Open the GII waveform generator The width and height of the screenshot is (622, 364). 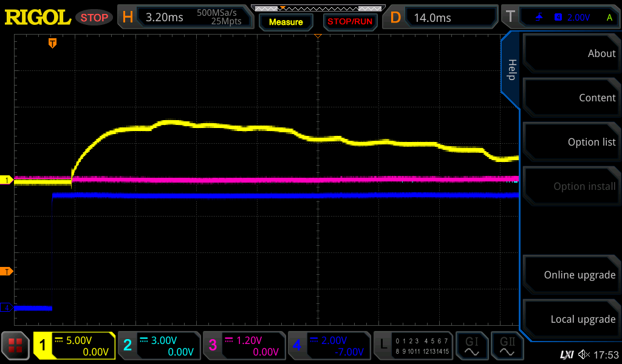pos(507,346)
